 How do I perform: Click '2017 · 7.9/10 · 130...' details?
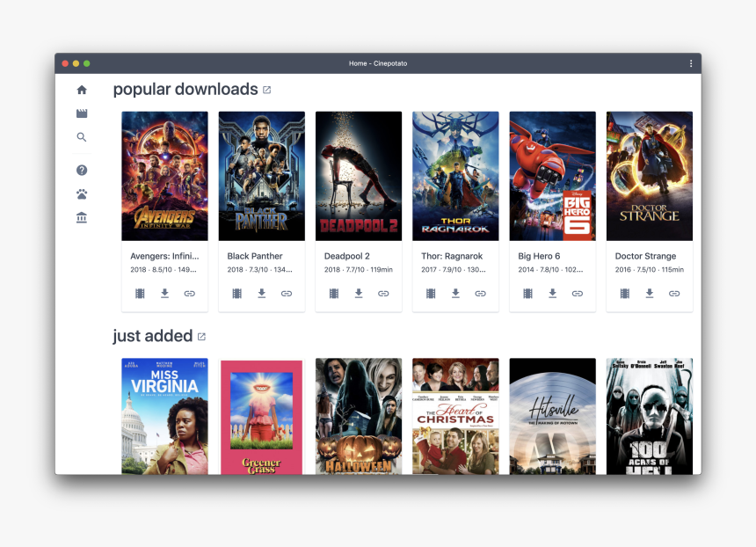(454, 270)
